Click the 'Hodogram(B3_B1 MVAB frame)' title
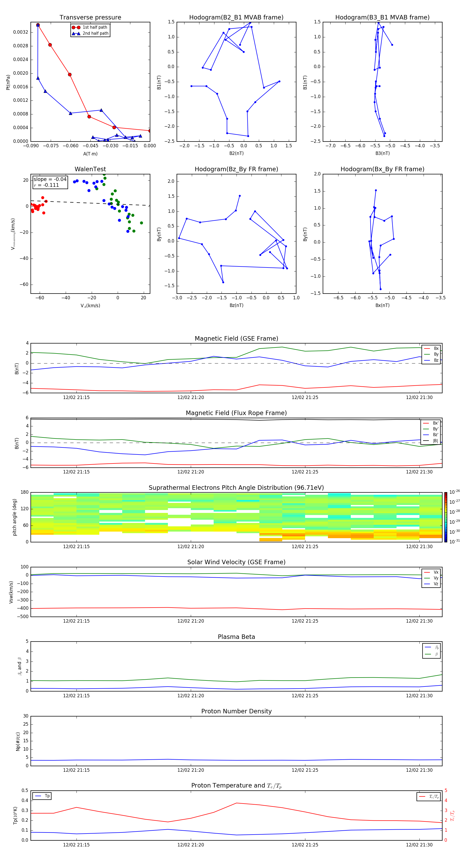473x868 pixels. pyautogui.click(x=382, y=18)
